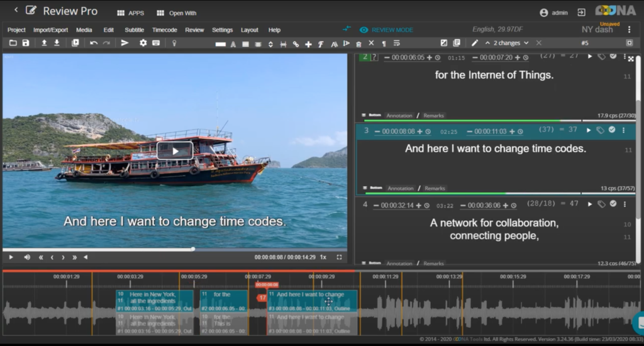Viewport: 644px width, 346px height.
Task: Toggle the approved checkmark on subtitle 4
Action: (613, 204)
